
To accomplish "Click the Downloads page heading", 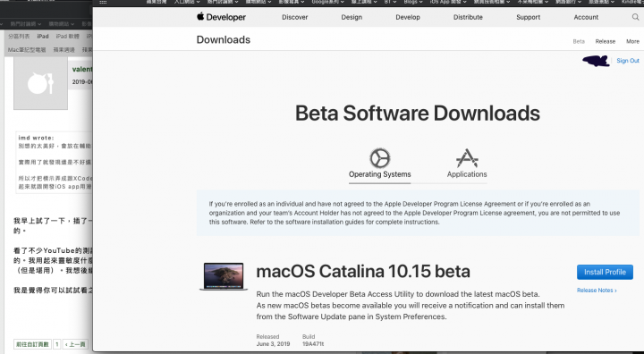I will tap(224, 40).
